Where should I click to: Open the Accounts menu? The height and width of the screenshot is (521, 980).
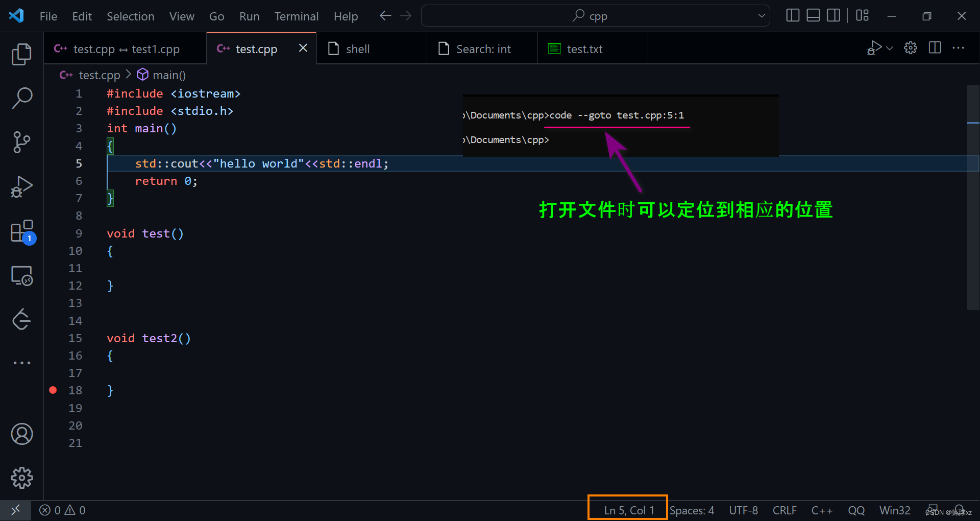click(21, 434)
